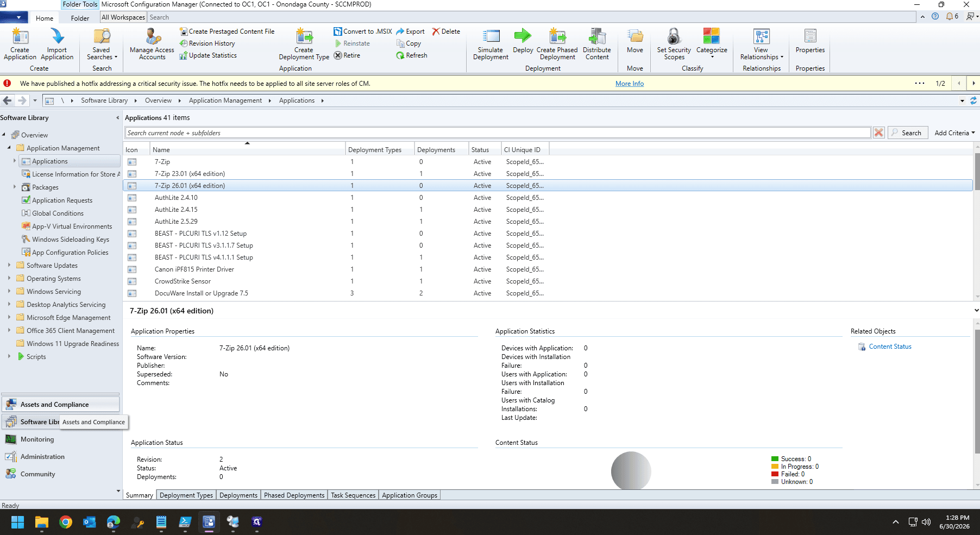Open the Categorize dropdown
980x535 pixels.
[x=712, y=43]
